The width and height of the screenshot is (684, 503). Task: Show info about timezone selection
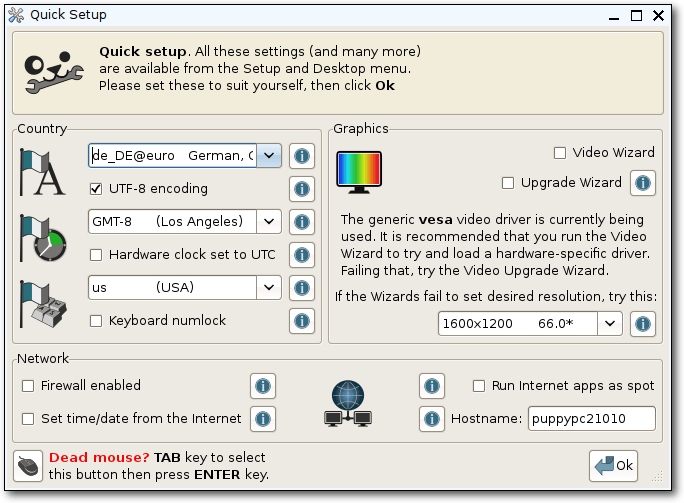pos(302,222)
